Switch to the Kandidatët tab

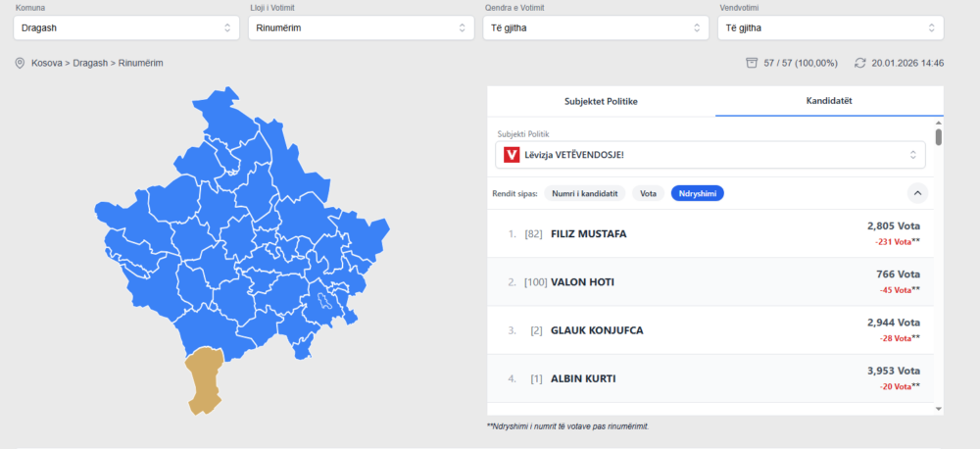pos(829,101)
